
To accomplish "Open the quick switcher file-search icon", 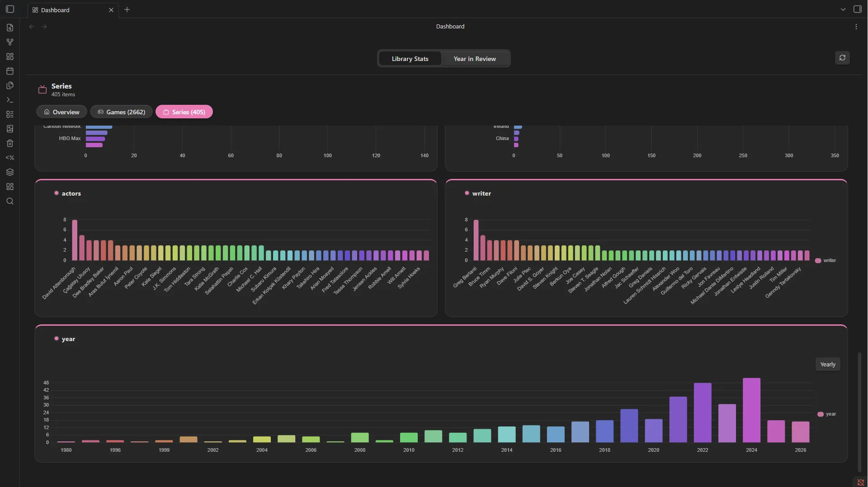I will point(10,28).
